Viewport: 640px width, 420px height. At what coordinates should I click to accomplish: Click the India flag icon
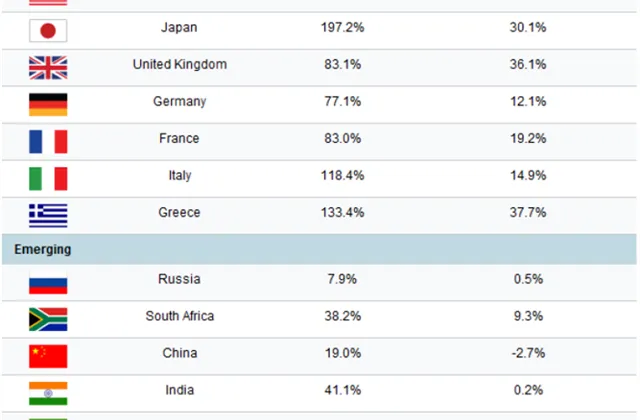48,393
